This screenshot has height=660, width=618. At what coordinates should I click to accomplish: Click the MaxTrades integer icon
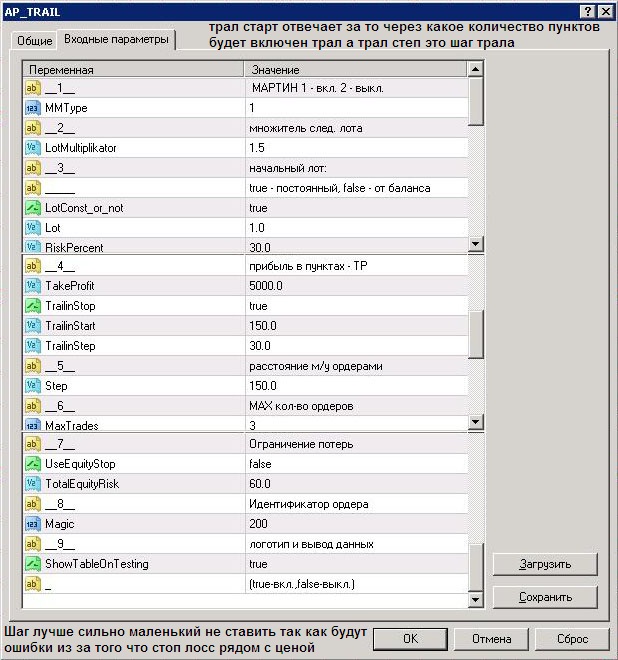32,425
